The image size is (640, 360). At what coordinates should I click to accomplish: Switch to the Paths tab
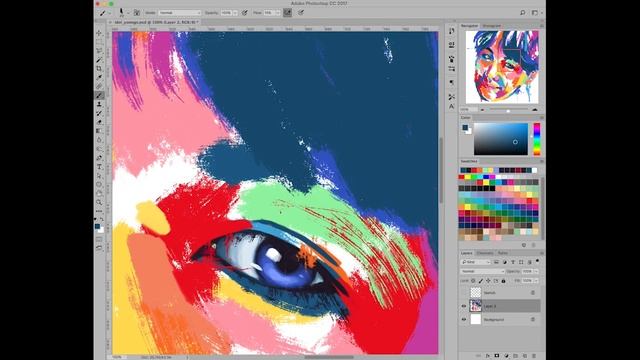(503, 253)
